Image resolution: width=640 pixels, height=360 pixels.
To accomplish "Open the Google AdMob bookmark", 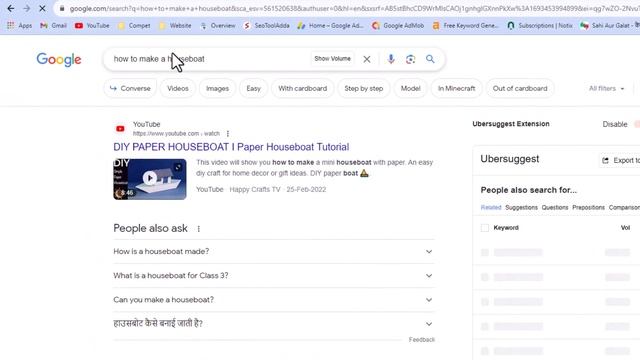I will pyautogui.click(x=398, y=25).
